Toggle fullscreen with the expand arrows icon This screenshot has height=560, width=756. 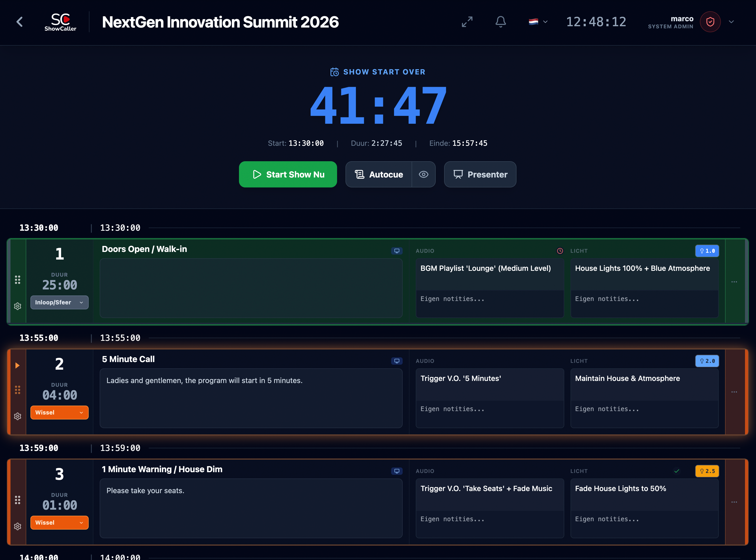click(x=467, y=22)
